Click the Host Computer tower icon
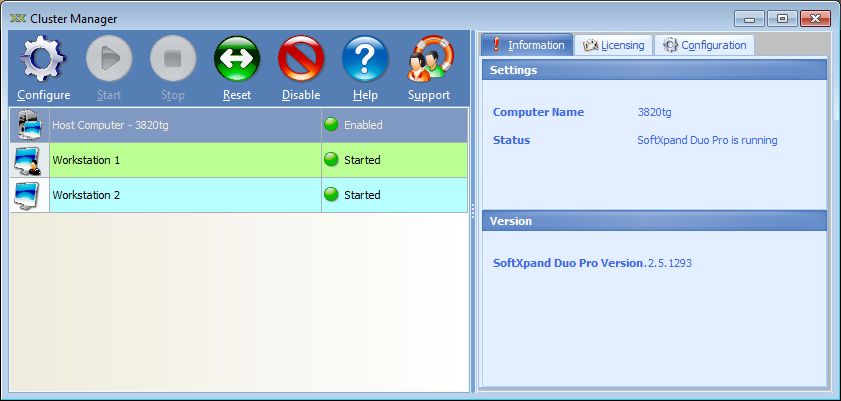Image resolution: width=841 pixels, height=401 pixels. click(x=29, y=125)
